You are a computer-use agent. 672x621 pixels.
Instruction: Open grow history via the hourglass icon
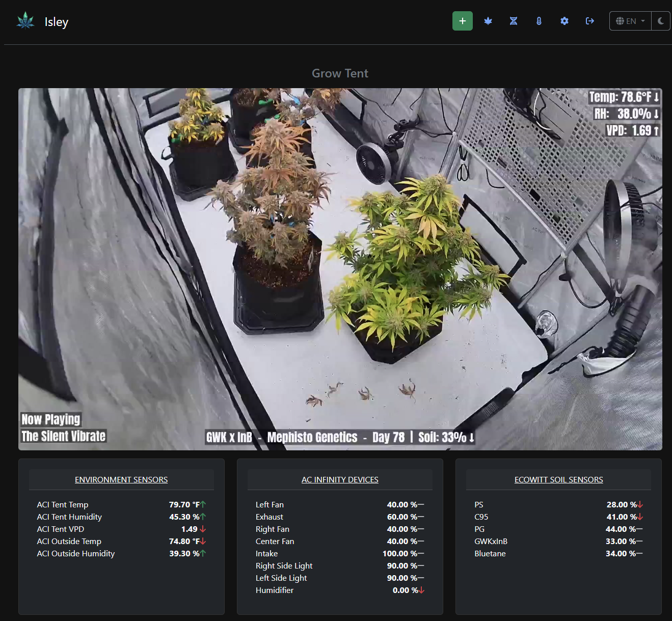[513, 21]
